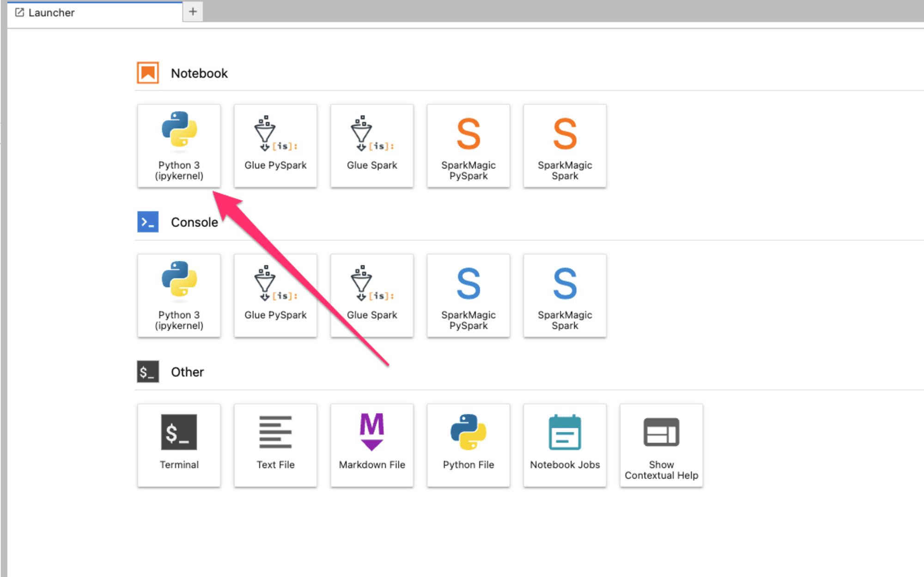Launch a Glue PySpark console
The width and height of the screenshot is (924, 577).
click(x=275, y=295)
